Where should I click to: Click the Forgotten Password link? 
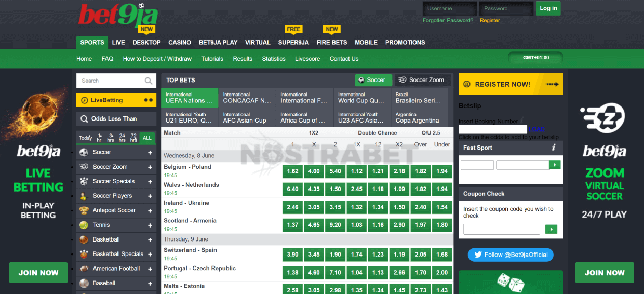(x=448, y=21)
